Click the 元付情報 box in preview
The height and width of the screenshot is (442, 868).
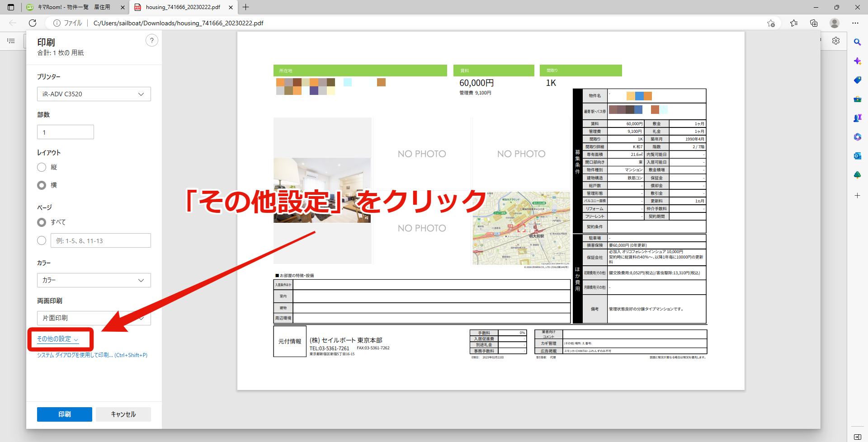(290, 341)
